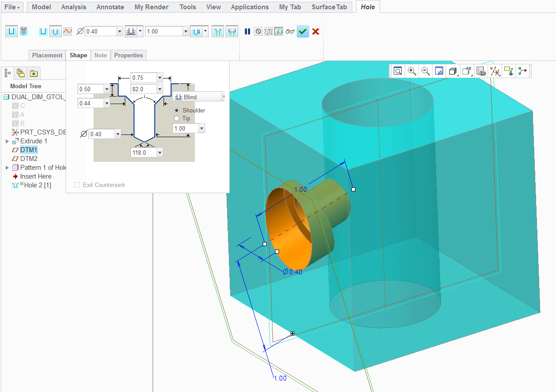
Task: Refit the model to the window
Action: 398,71
